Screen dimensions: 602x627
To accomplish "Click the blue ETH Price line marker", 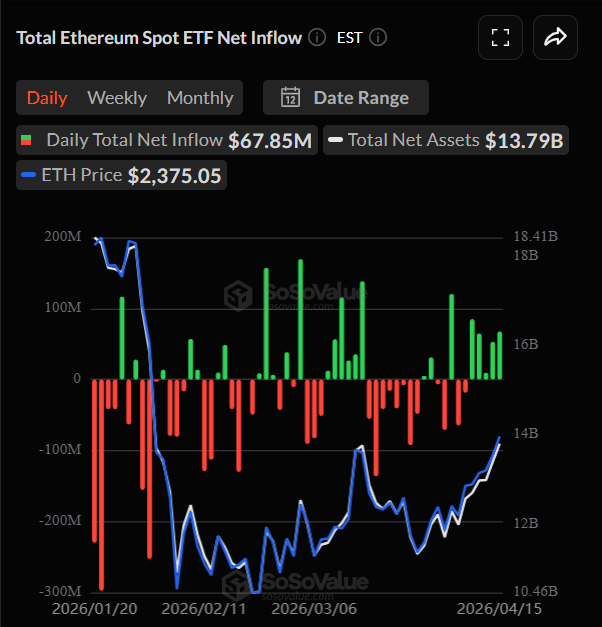I will tap(28, 175).
